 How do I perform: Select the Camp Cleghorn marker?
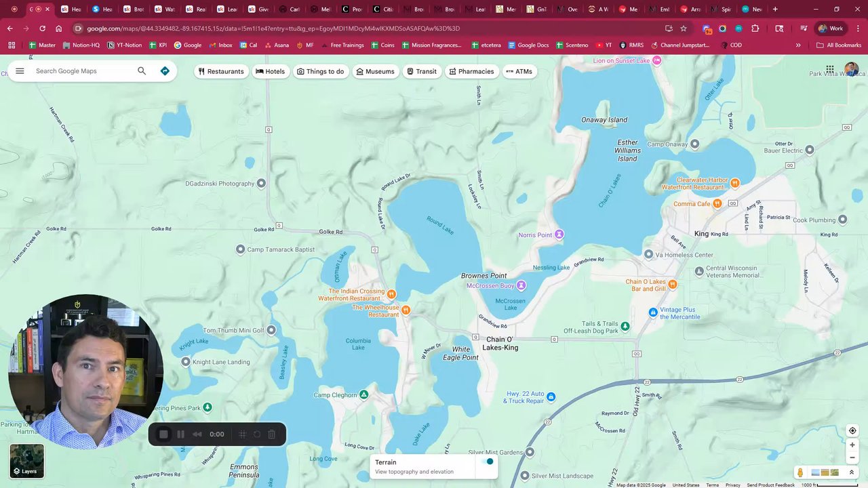[364, 394]
